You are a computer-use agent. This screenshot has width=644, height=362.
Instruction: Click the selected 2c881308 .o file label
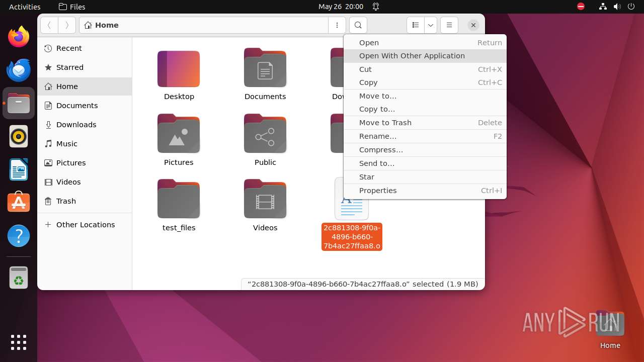click(x=352, y=237)
